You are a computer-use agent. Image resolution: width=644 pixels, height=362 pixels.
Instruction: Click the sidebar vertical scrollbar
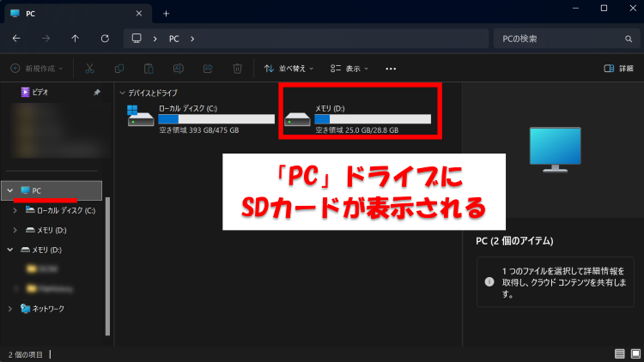point(107,266)
